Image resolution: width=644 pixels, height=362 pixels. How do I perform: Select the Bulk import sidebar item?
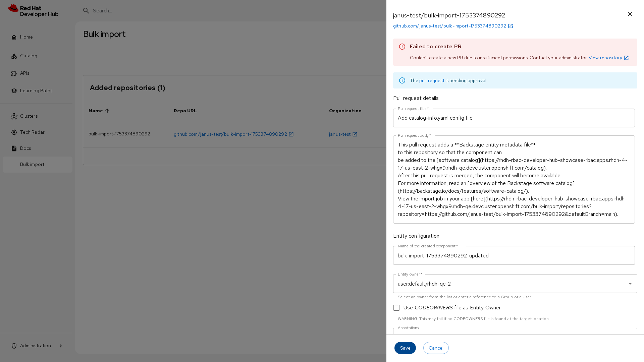(x=32, y=165)
